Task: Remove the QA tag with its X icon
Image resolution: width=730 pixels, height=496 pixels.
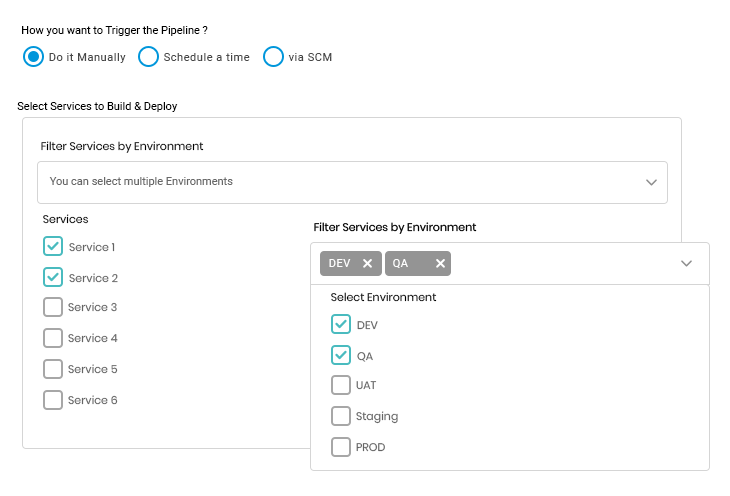Action: [x=440, y=264]
